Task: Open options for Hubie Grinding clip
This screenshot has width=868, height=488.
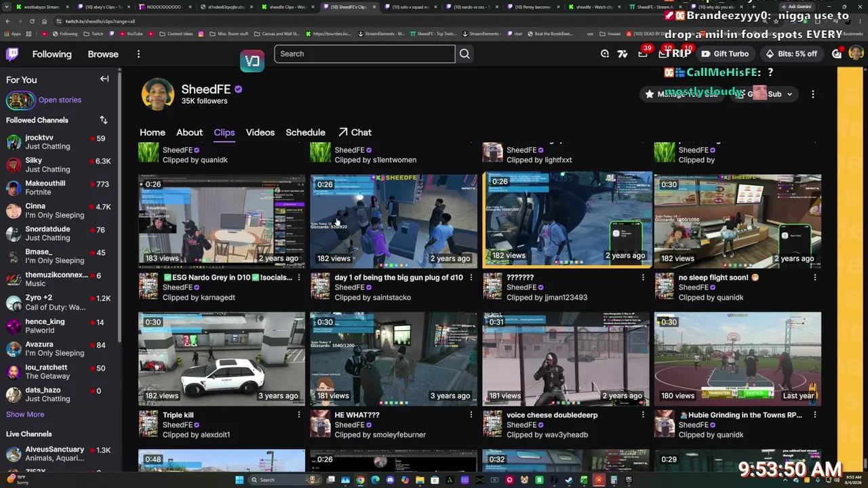Action: tap(815, 415)
